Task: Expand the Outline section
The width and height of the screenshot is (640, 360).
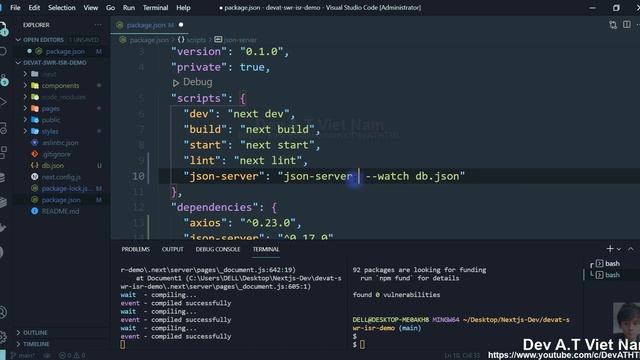Action: [18, 333]
